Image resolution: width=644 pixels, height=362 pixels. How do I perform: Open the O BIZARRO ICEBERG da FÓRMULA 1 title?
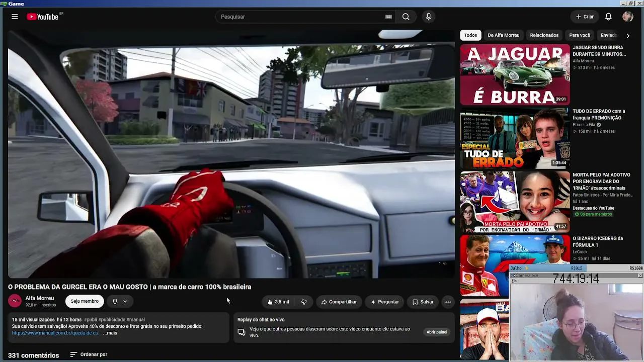(x=598, y=242)
